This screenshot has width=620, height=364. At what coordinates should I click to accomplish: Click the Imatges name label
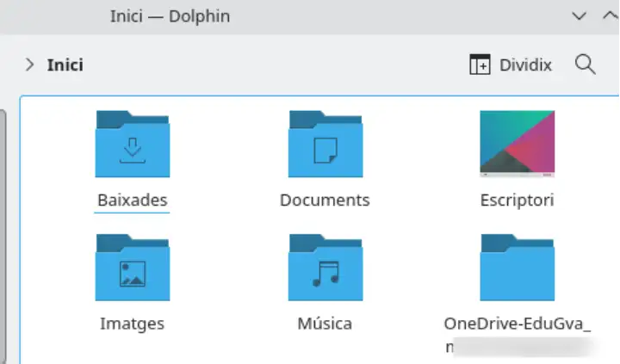click(x=133, y=324)
